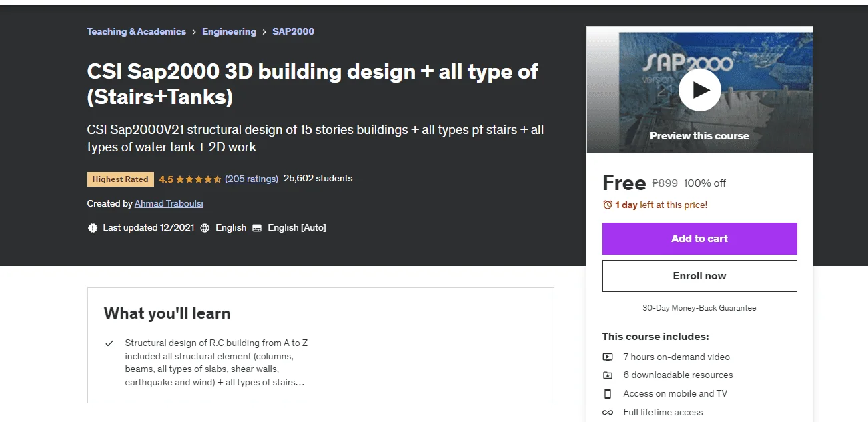The width and height of the screenshot is (868, 422).
Task: Click the '100% off' text
Action: click(x=705, y=183)
